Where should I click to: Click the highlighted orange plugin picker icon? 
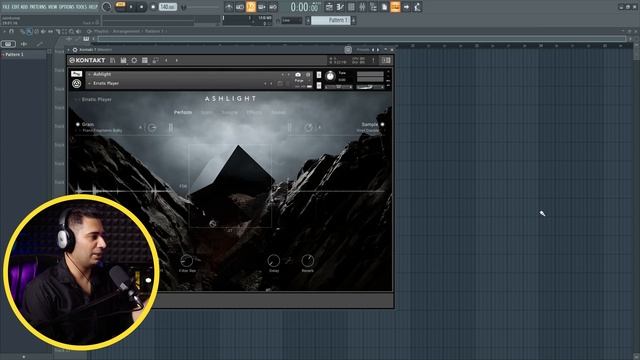click(x=395, y=7)
